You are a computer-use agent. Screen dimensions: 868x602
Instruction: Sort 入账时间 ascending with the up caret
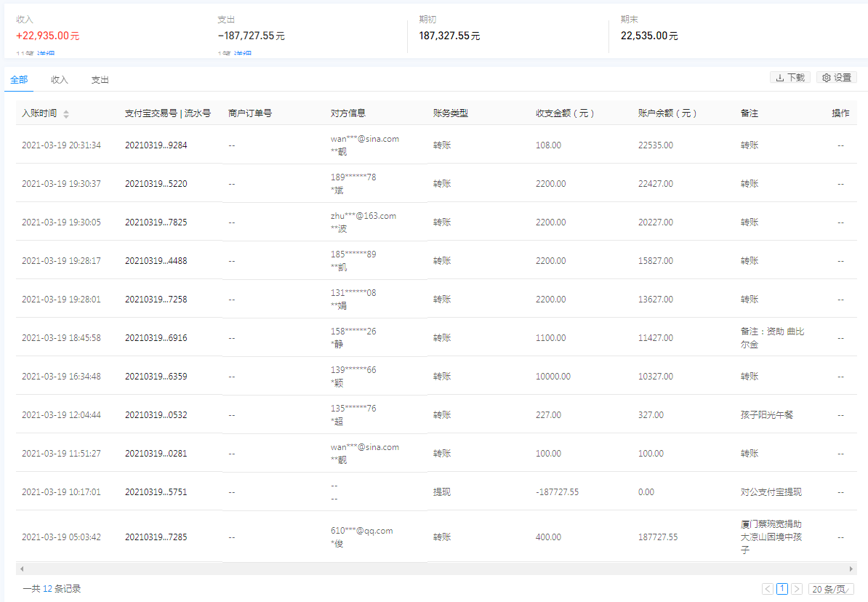click(x=65, y=111)
